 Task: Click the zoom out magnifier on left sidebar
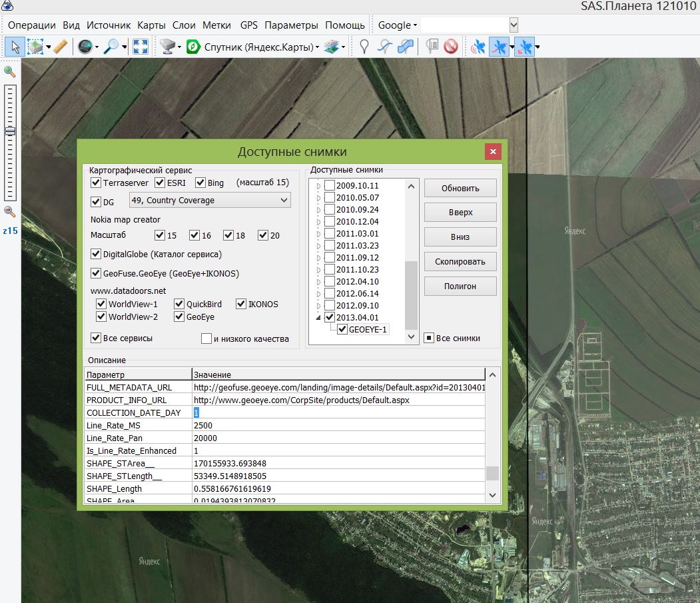(10, 212)
